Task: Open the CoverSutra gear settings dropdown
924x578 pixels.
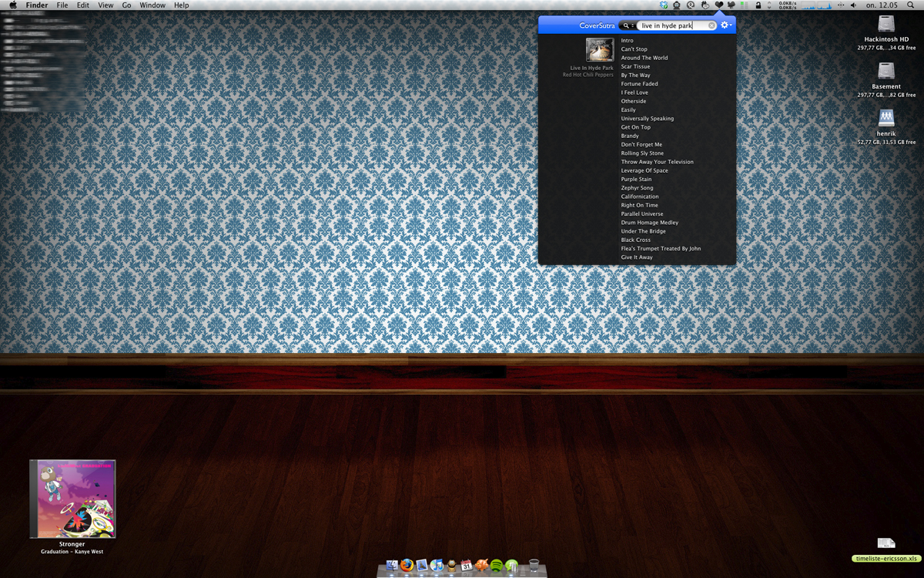Action: (x=726, y=25)
